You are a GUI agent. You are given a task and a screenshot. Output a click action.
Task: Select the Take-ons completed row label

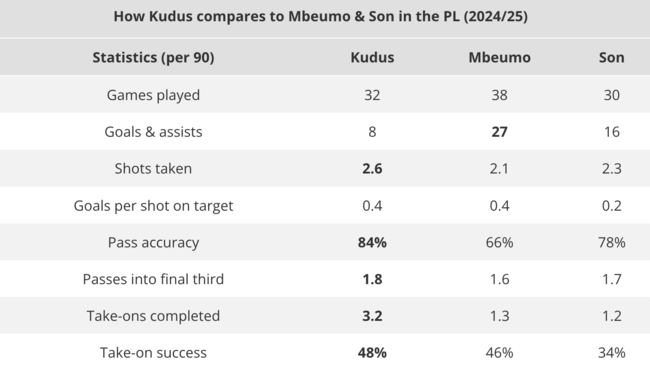click(x=153, y=316)
